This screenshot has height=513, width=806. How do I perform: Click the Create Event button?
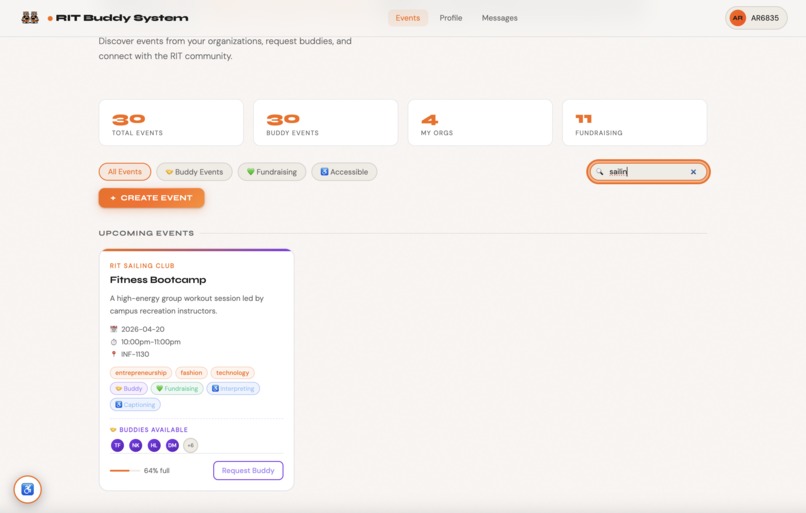152,198
